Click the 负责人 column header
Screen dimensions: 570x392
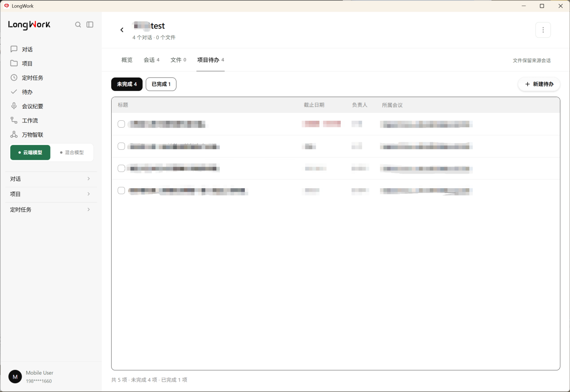(x=359, y=105)
